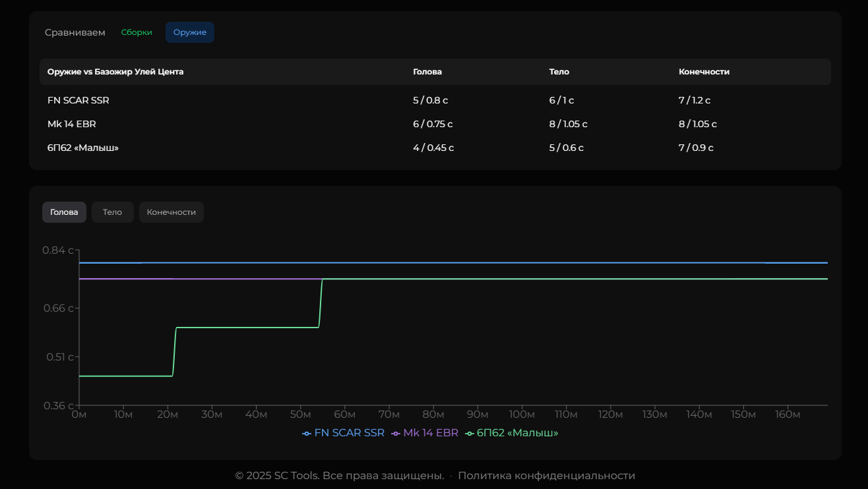This screenshot has height=489, width=868.
Task: Show the Голова chart tab
Action: 64,212
